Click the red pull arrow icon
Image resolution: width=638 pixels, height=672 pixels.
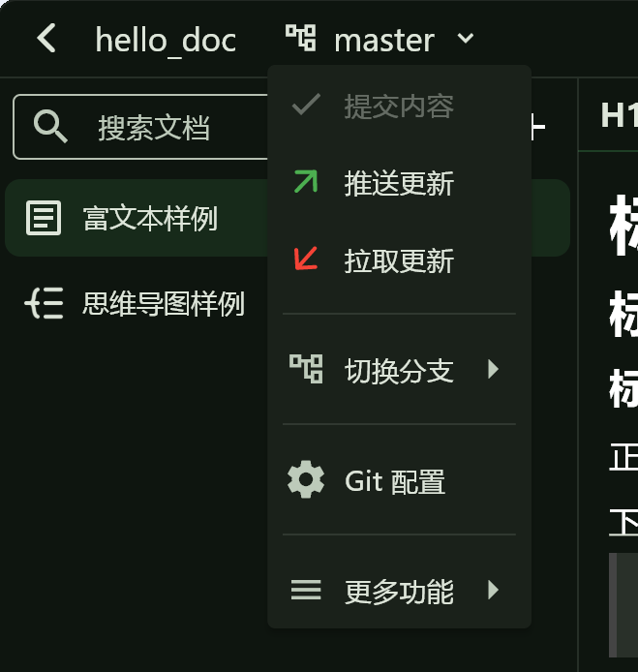pyautogui.click(x=306, y=259)
